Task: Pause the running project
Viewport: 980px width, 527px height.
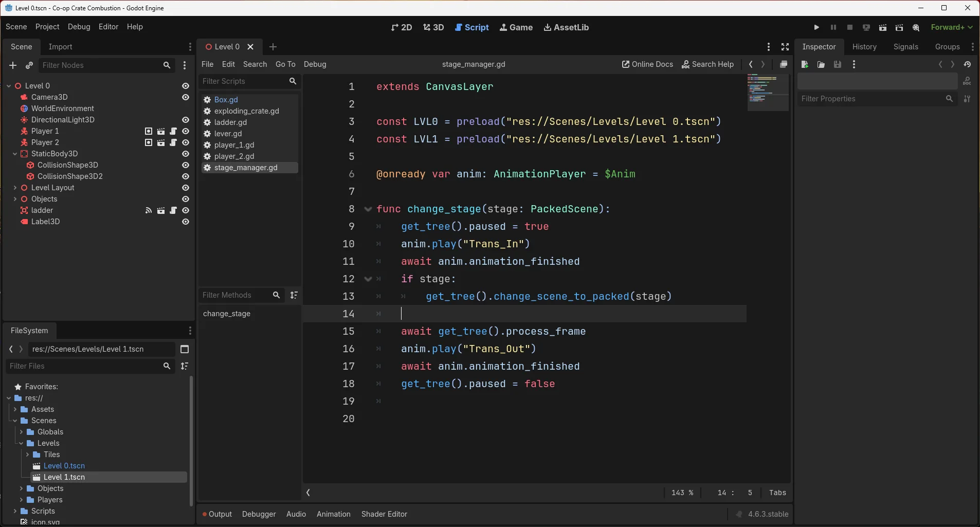Action: point(833,27)
